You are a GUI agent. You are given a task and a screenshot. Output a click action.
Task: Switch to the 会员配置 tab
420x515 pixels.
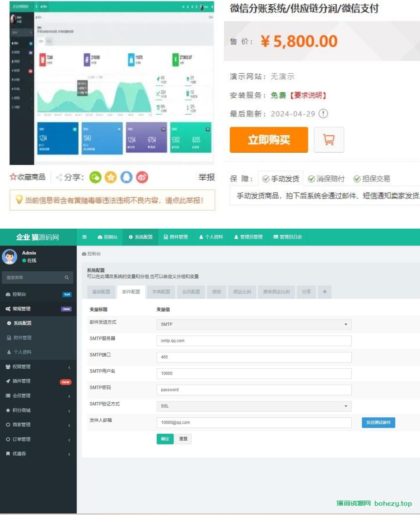click(191, 292)
